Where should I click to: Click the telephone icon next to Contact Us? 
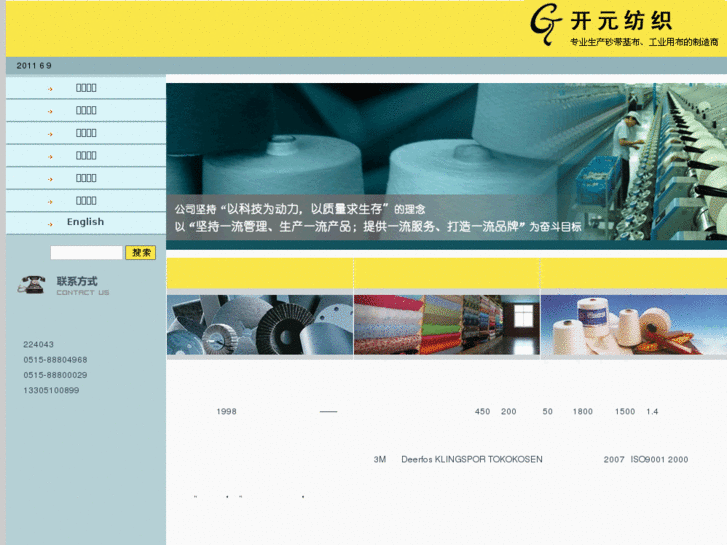click(x=31, y=284)
